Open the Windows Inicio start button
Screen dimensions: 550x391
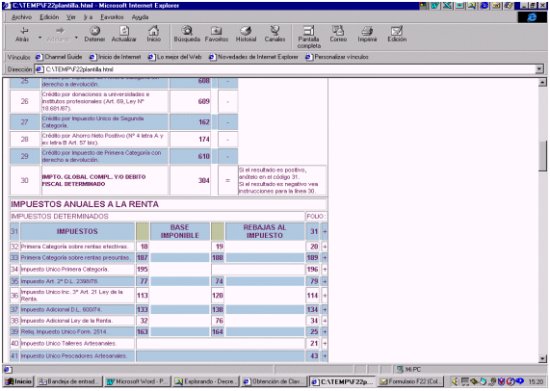click(x=18, y=382)
